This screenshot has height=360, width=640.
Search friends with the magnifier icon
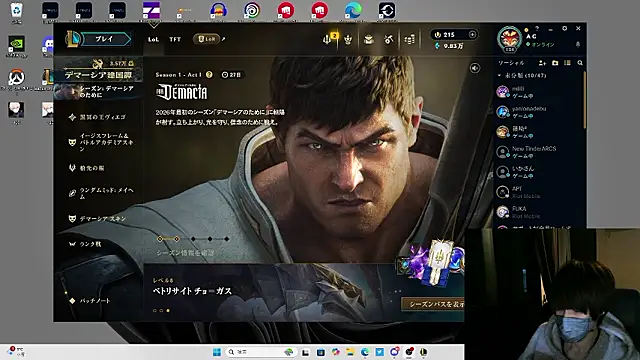(580, 63)
